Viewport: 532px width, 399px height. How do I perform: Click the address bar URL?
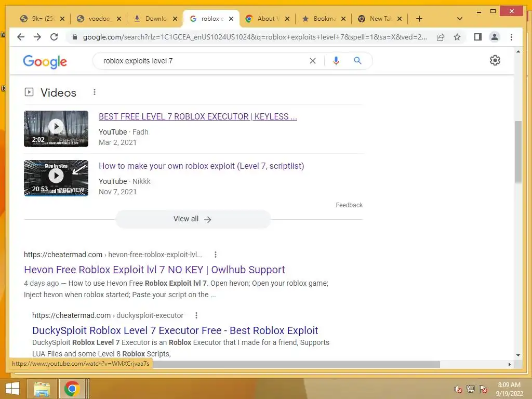coord(255,37)
